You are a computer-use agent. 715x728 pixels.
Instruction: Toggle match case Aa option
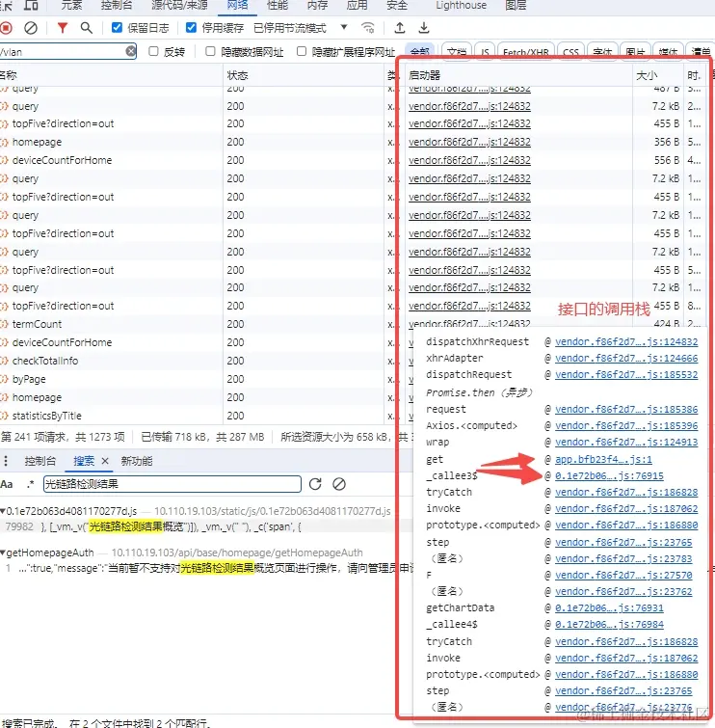pyautogui.click(x=7, y=484)
